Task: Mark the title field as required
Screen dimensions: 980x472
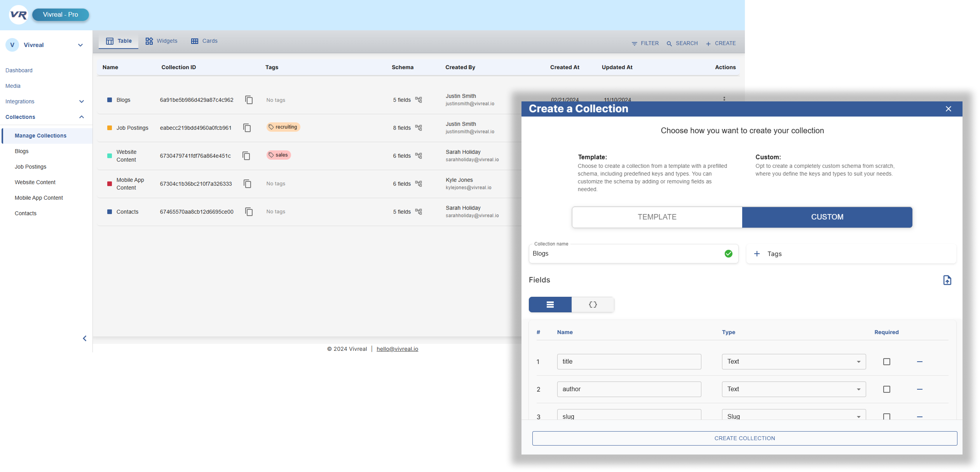Action: click(886, 362)
